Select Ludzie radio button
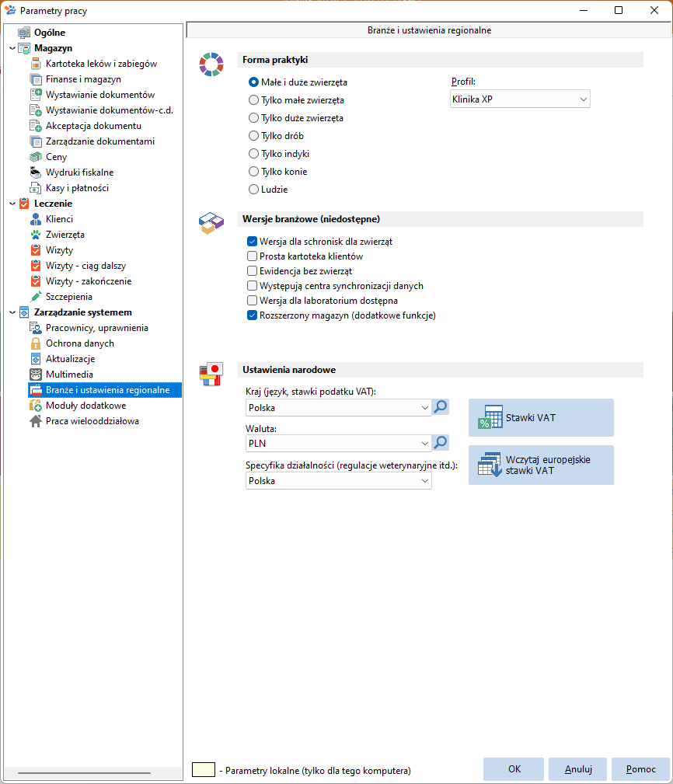The height and width of the screenshot is (784, 673). pos(253,190)
